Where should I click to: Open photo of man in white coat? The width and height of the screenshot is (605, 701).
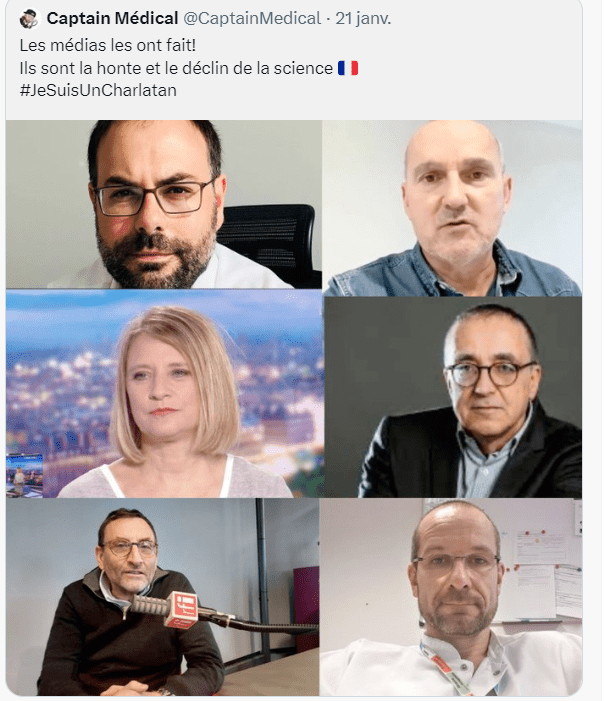[451, 597]
